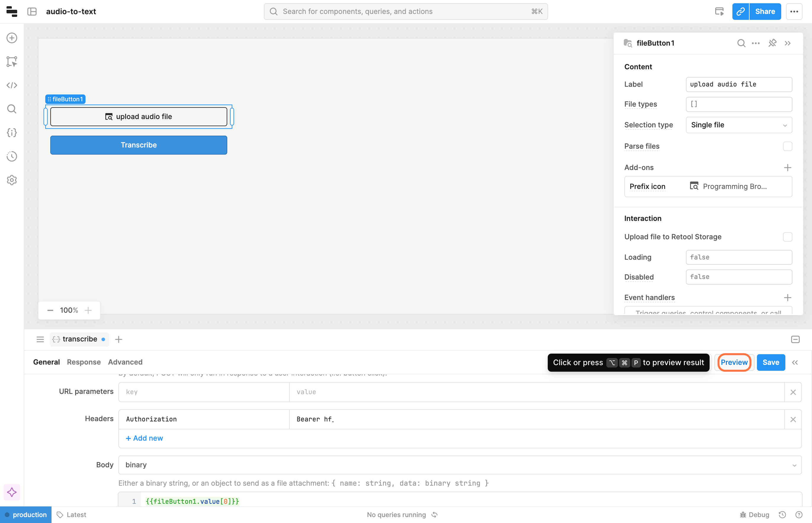Click the AI assistant sparkle icon
The width and height of the screenshot is (812, 523).
(12, 492)
